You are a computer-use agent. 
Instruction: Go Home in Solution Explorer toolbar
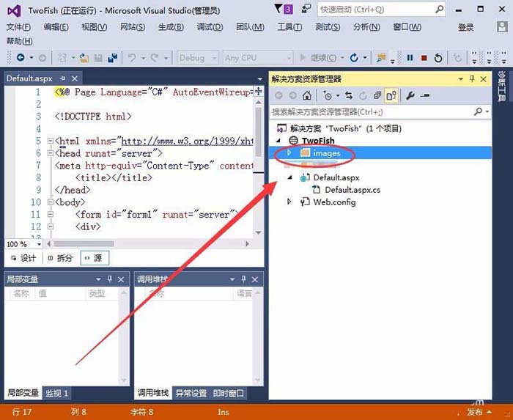307,95
